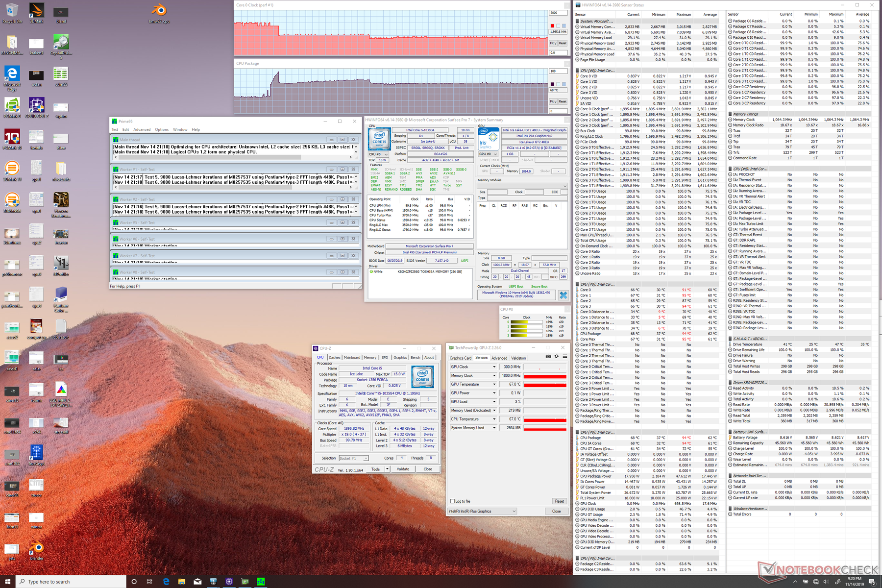882x588 pixels.
Task: Open the GPU Clock sensor dropdown
Action: coord(473,367)
